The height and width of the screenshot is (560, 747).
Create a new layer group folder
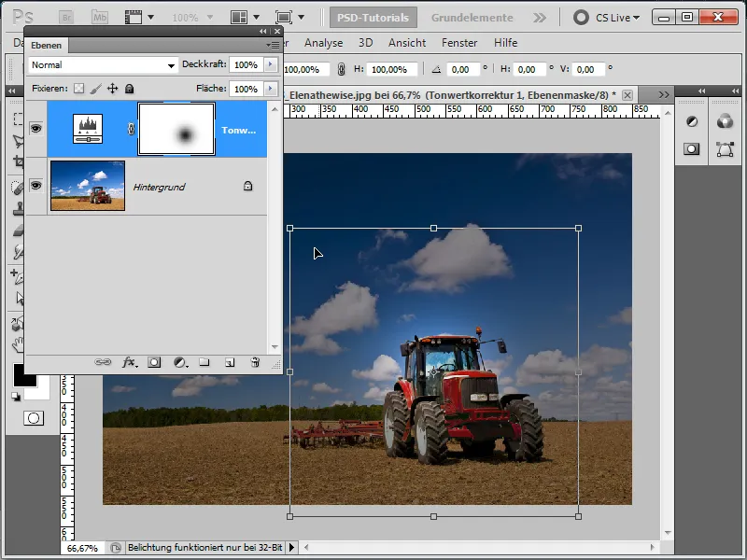204,362
